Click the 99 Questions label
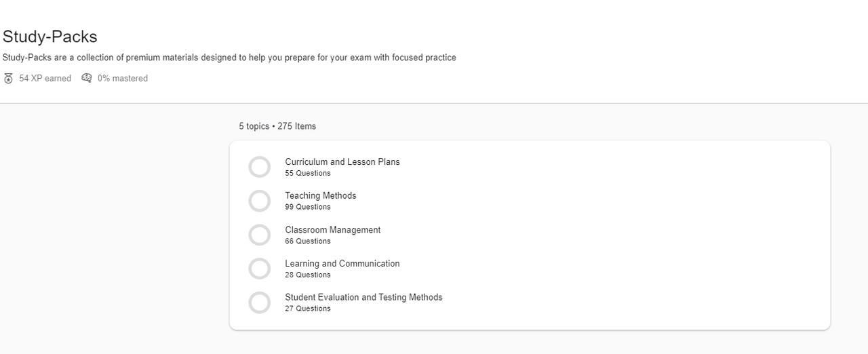 click(308, 208)
